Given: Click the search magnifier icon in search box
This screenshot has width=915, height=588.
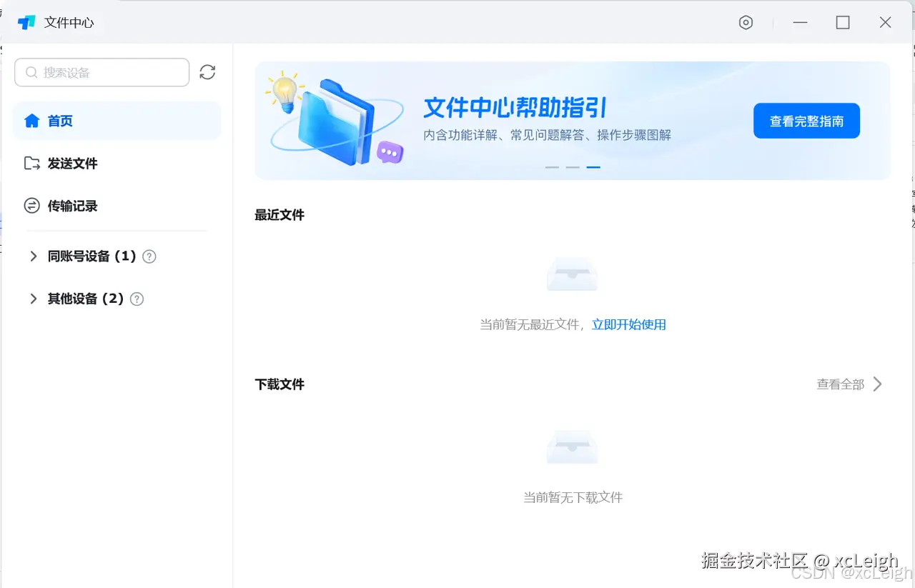Looking at the screenshot, I should [31, 72].
